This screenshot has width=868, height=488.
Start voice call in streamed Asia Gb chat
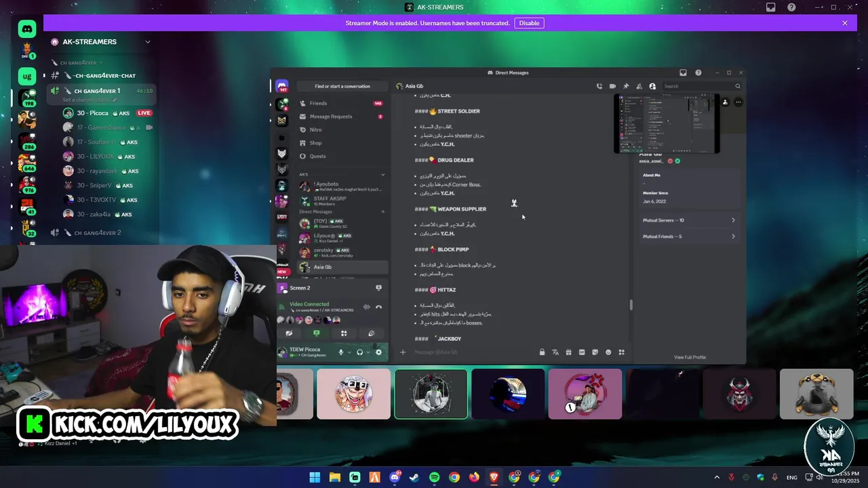[599, 86]
